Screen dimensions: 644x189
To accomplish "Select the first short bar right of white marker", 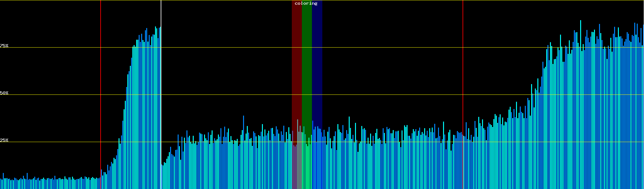I will tap(162, 176).
